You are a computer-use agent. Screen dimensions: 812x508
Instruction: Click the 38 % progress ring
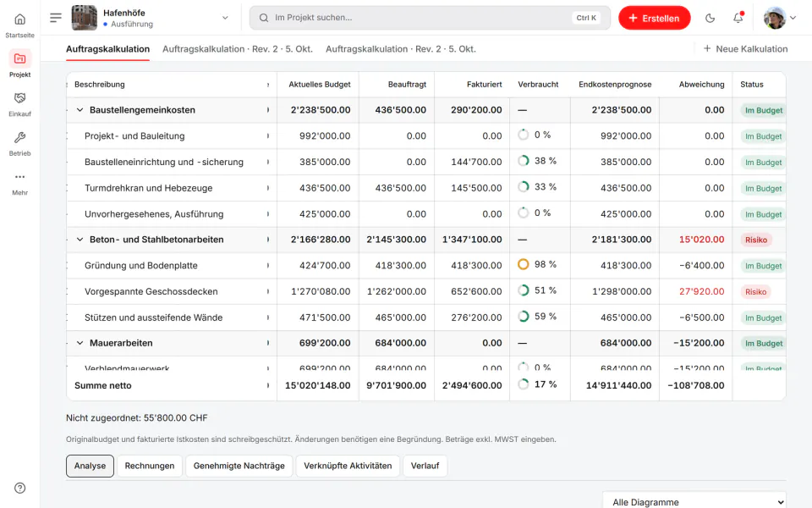click(524, 161)
